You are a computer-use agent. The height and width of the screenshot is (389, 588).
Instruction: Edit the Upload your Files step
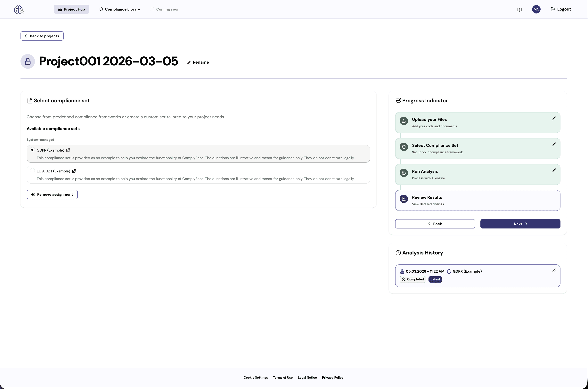point(554,118)
